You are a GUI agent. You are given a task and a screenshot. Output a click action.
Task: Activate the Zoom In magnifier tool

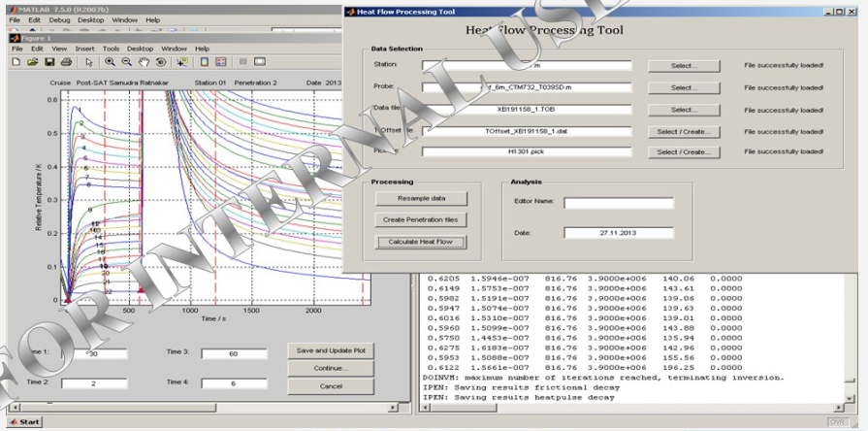coord(110,62)
